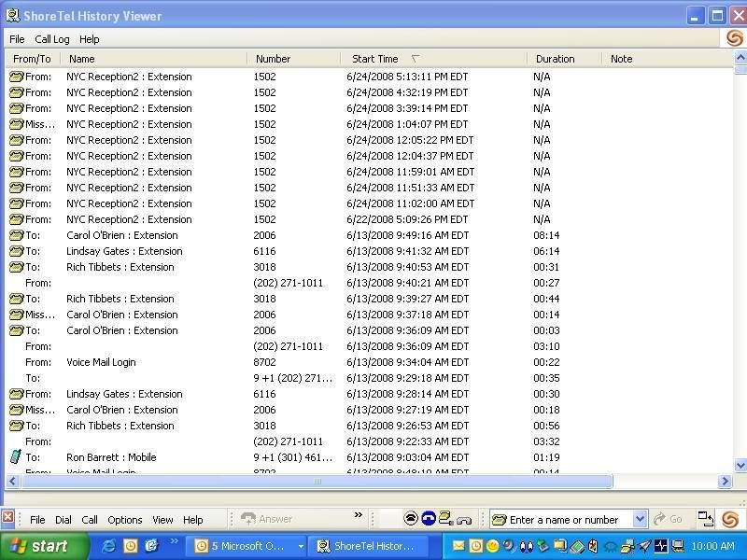Expand the quick launch overflow chevron
747x560 pixels.
tap(174, 540)
